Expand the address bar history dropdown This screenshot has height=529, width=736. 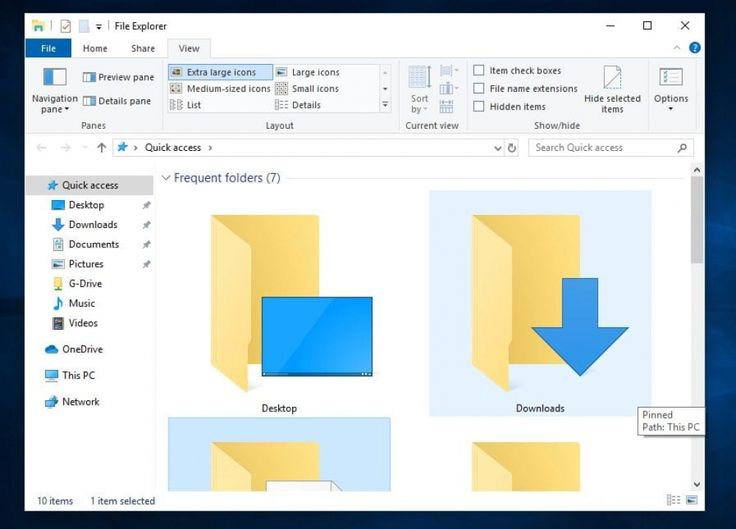497,148
